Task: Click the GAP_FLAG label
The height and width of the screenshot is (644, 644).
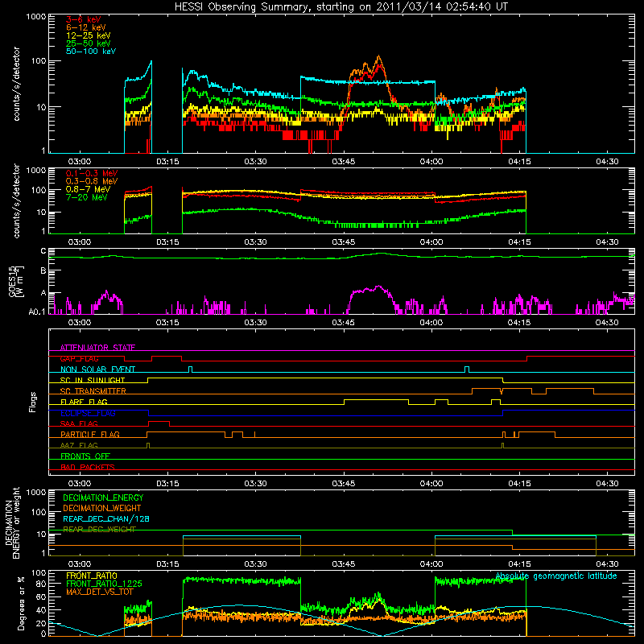Action: click(79, 358)
